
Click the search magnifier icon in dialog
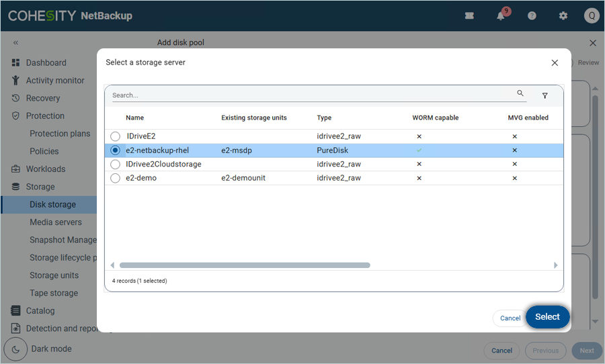520,94
